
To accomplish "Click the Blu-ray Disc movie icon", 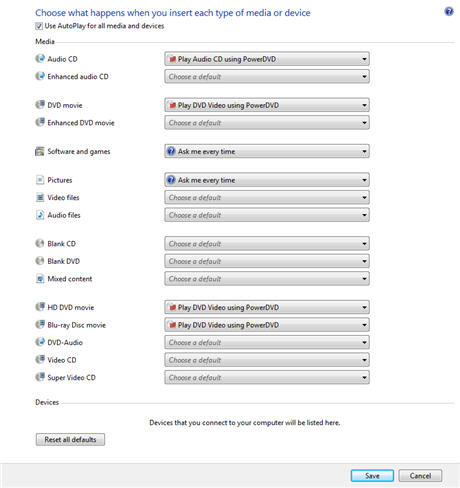I will pos(40,324).
